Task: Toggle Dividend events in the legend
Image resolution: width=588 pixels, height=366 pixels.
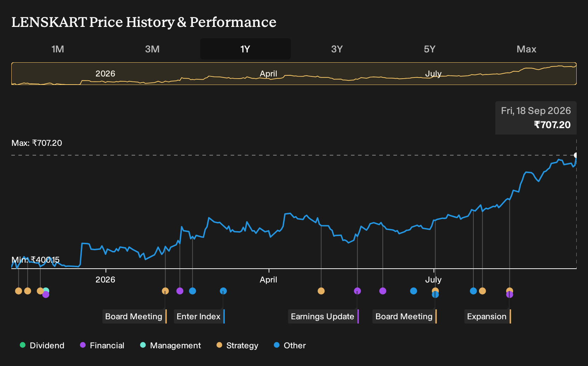Action: tap(42, 345)
